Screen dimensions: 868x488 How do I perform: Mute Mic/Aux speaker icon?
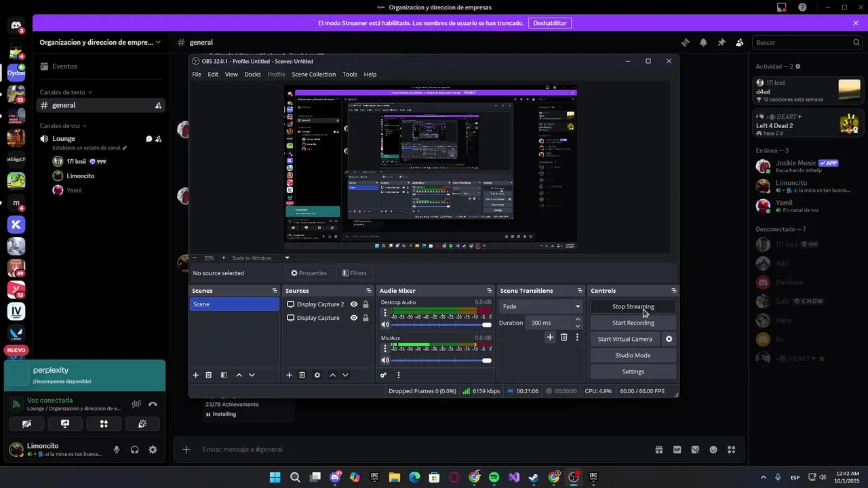385,361
